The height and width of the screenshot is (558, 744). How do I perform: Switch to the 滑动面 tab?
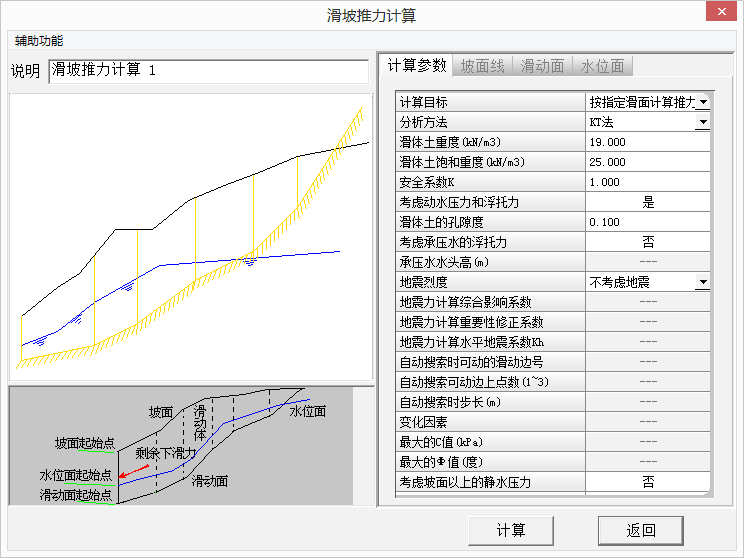click(545, 66)
